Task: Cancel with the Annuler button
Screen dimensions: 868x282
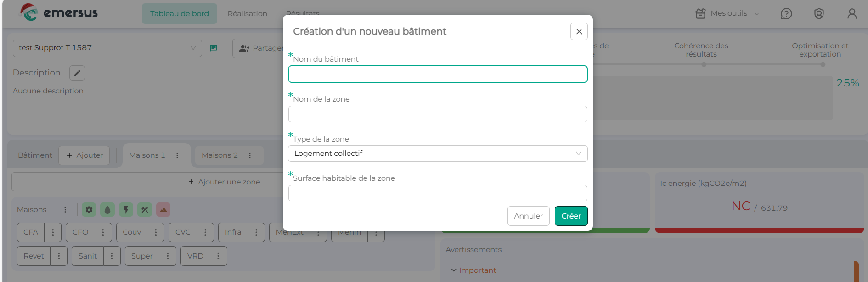Action: 528,216
